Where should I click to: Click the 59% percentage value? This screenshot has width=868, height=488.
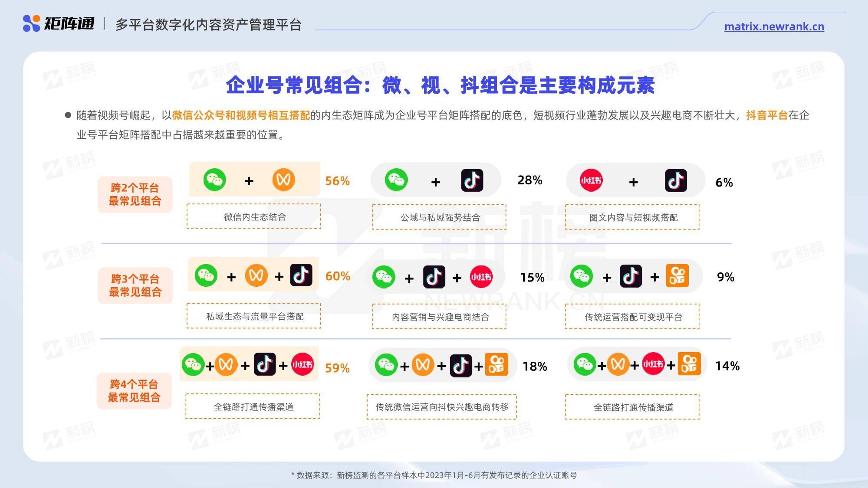click(338, 368)
